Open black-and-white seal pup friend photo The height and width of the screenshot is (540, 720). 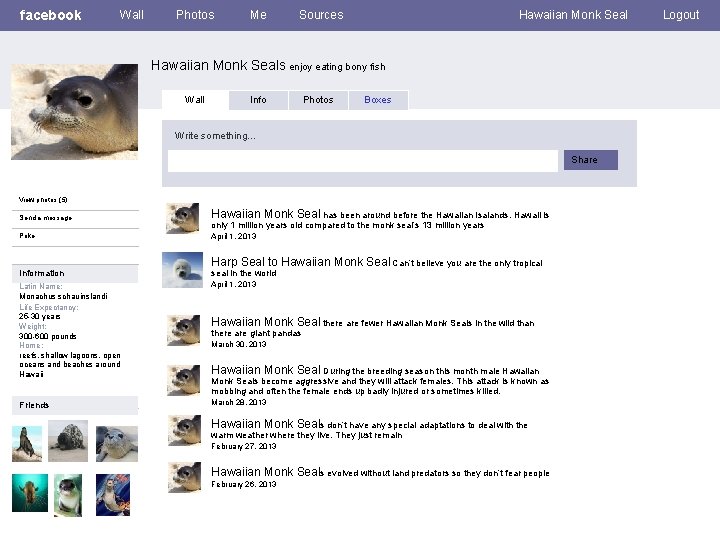[68, 495]
